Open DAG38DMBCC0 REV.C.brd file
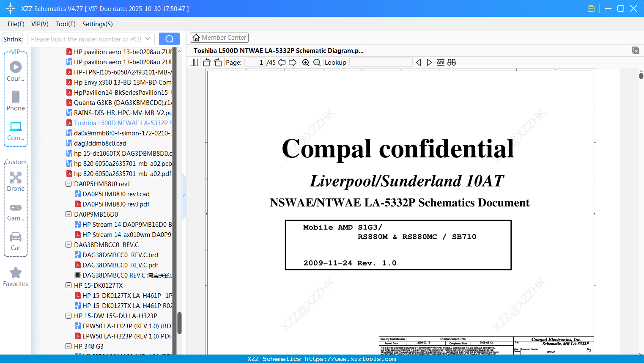Viewport: 644px width, 363px height. (116, 255)
